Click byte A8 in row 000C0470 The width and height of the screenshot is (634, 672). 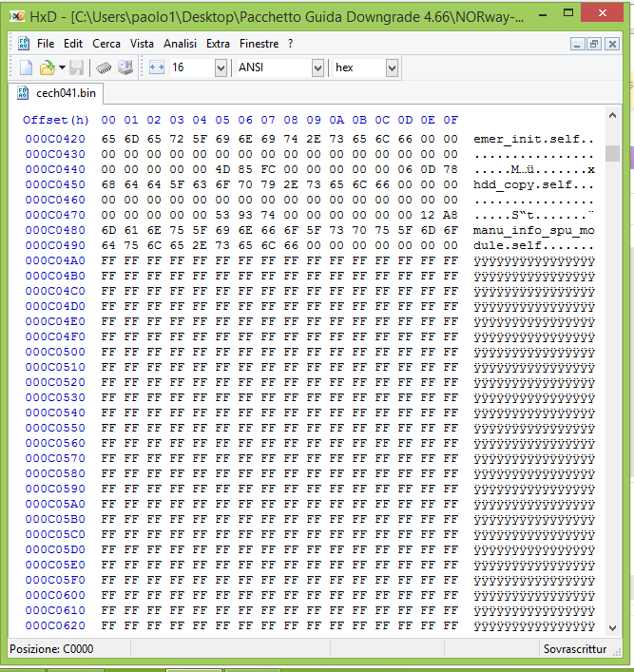pos(451,215)
